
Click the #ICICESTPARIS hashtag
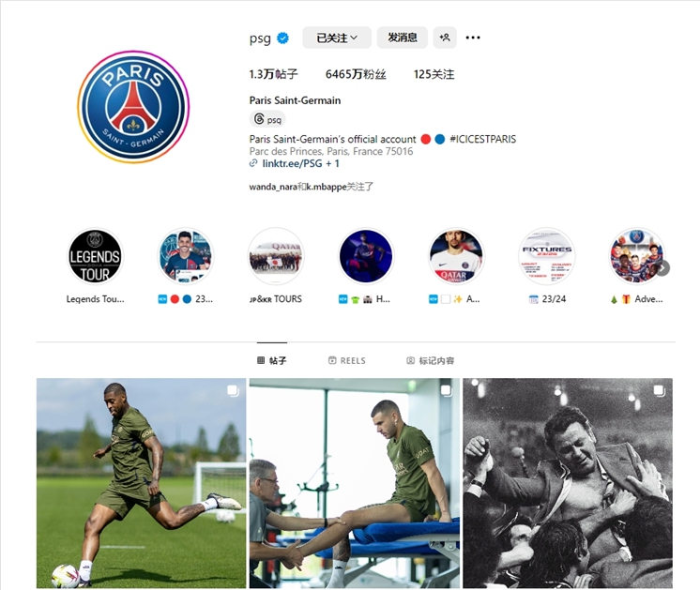tap(482, 139)
